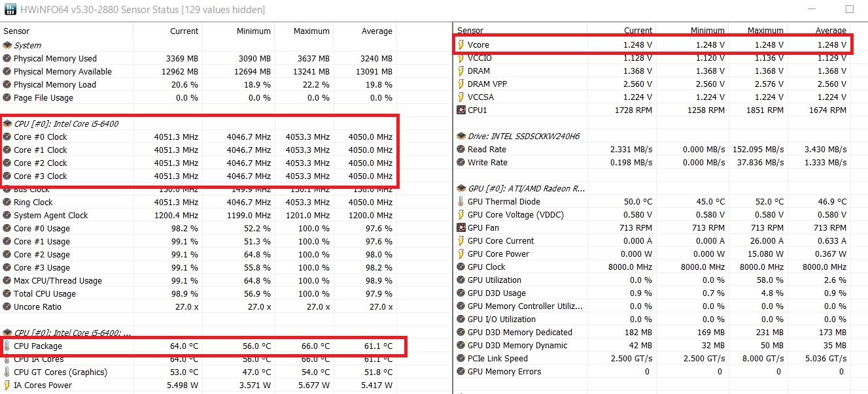This screenshot has height=394, width=868.
Task: Click the Total CPU Usage sensor icon
Action: 7,293
